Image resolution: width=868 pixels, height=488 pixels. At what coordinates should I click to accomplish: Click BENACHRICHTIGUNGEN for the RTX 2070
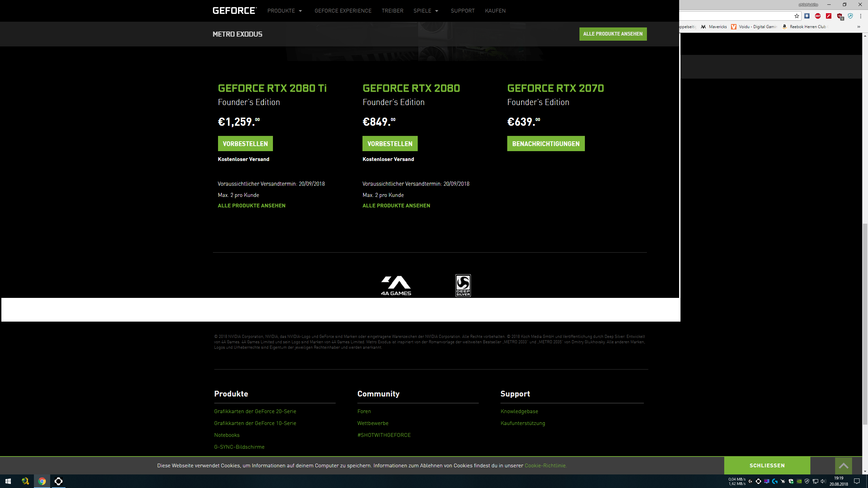coord(546,144)
